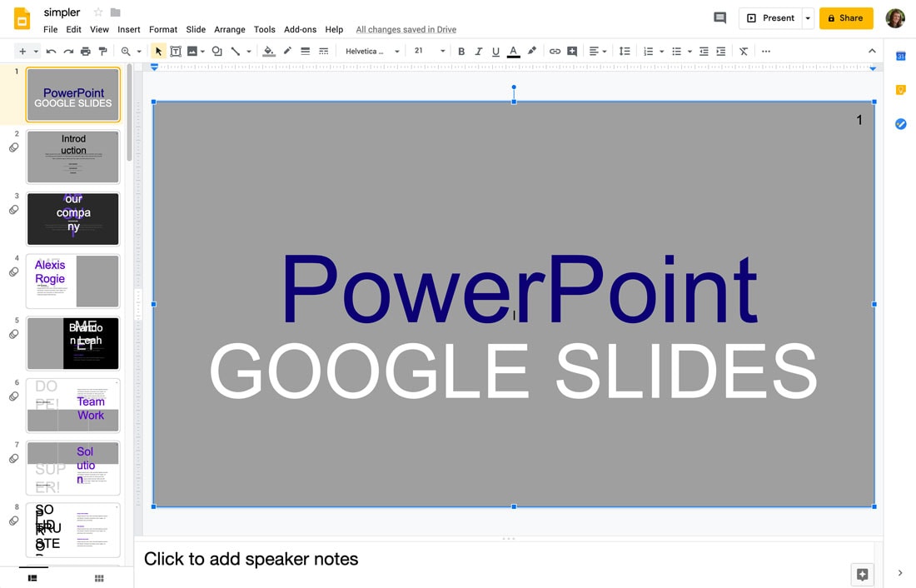Expand the new slide layout dropdown arrow
The image size is (916, 588).
tap(36, 52)
